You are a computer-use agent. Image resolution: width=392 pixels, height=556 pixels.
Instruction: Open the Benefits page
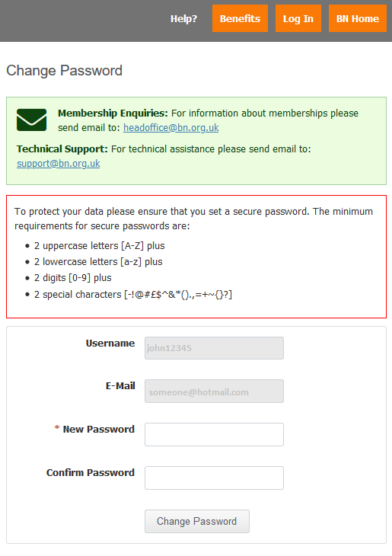click(240, 18)
